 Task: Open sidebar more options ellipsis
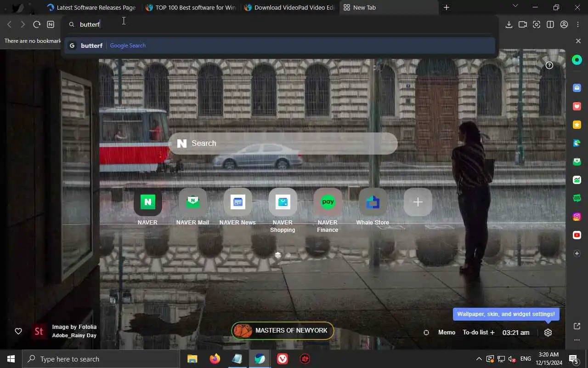click(x=577, y=340)
